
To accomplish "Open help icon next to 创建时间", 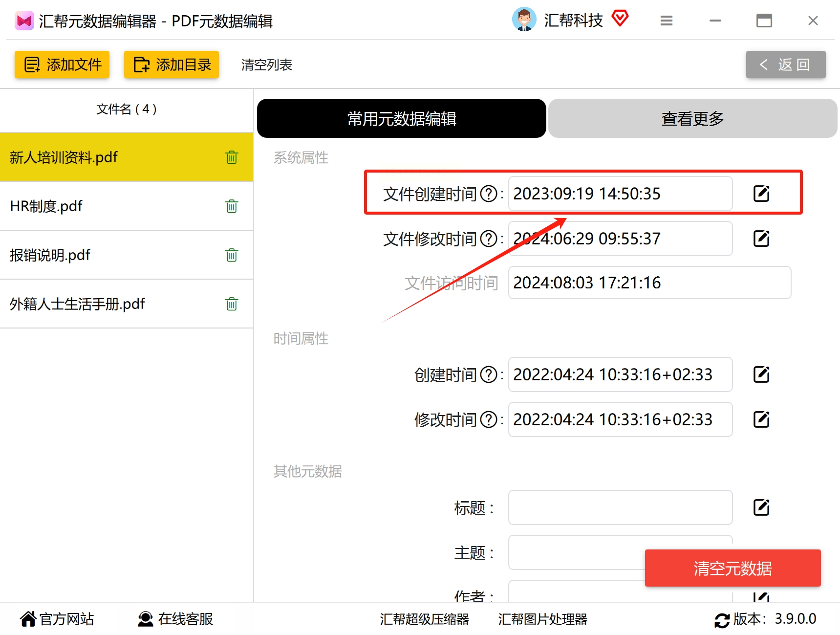I will 489,375.
